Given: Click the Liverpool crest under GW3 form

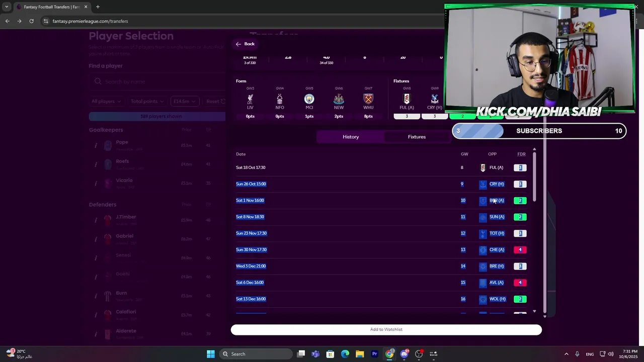Looking at the screenshot, I should (250, 99).
